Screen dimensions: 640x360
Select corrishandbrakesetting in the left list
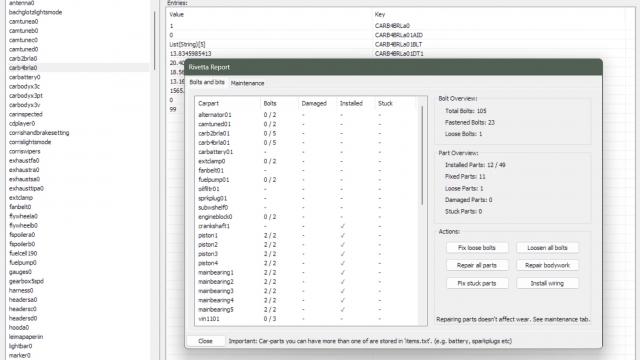point(39,133)
